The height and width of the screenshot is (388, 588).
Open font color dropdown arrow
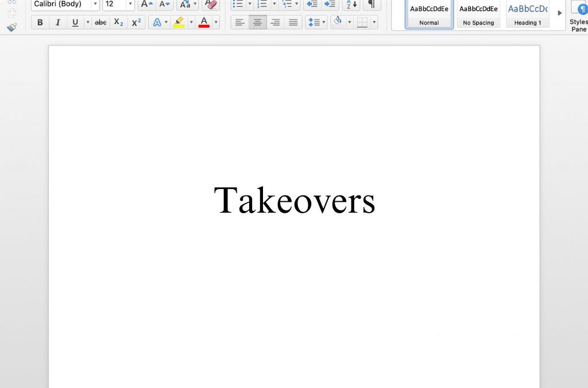[x=216, y=22]
